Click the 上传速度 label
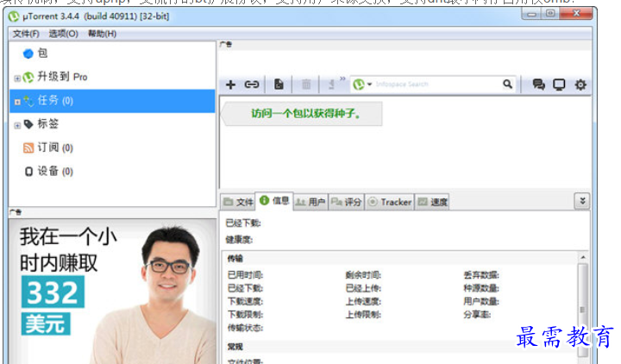Viewport: 621px width, 364px height. tap(363, 301)
